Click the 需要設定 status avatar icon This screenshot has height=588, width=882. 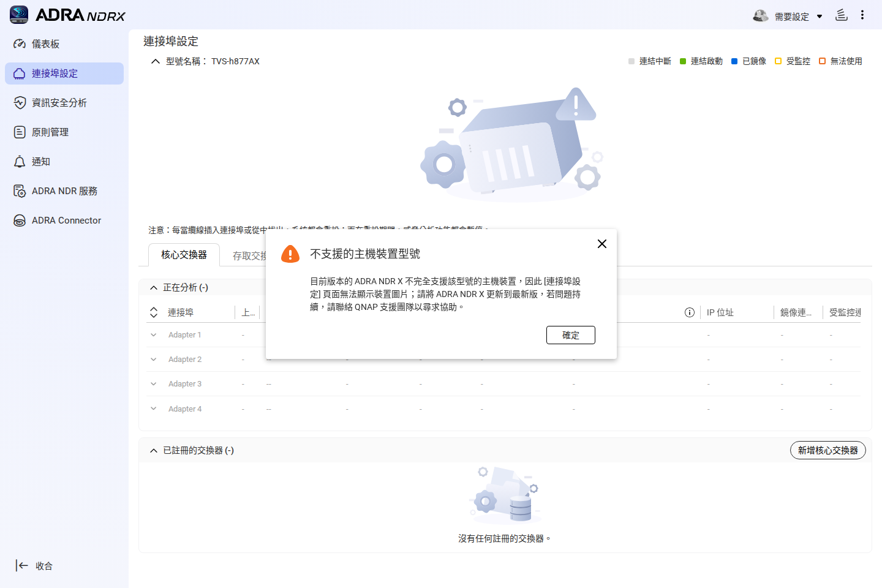[761, 16]
